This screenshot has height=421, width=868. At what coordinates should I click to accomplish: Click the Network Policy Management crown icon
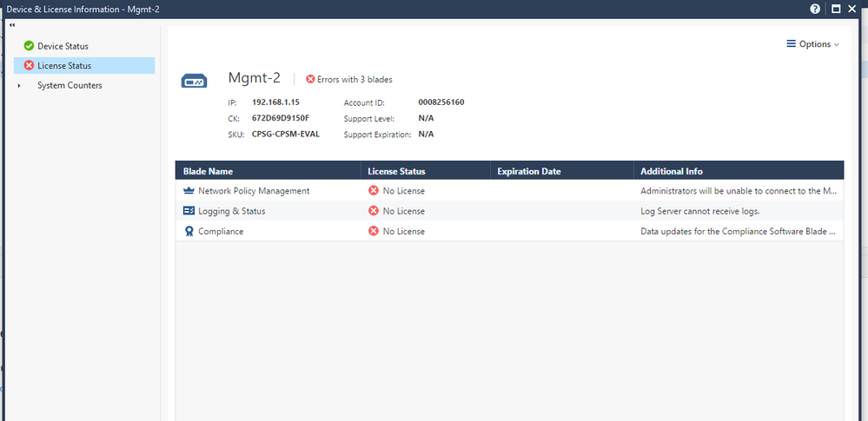coord(189,191)
